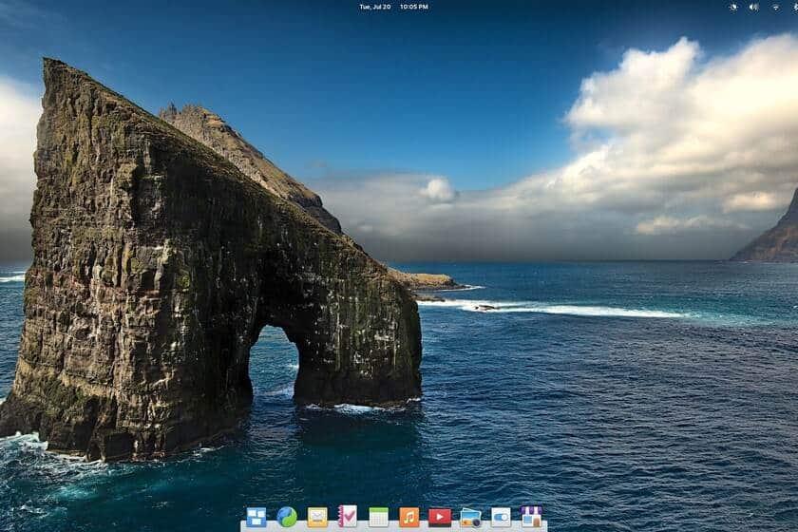Open the Night Light indicator in panel

[732, 7]
